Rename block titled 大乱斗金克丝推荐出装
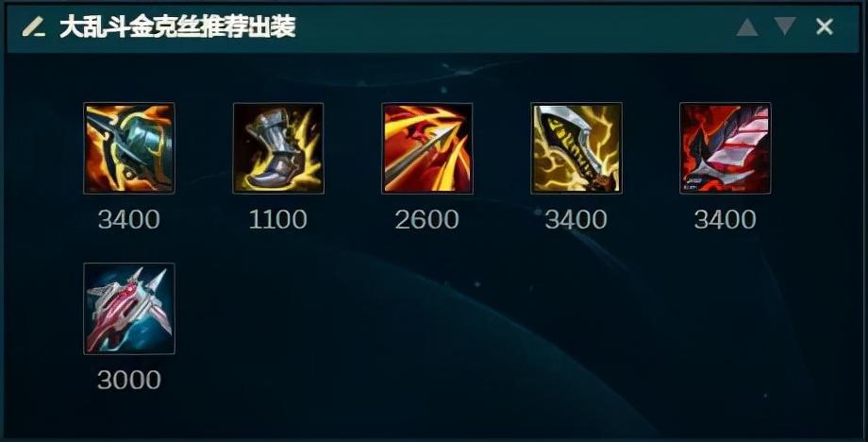 click(x=177, y=26)
